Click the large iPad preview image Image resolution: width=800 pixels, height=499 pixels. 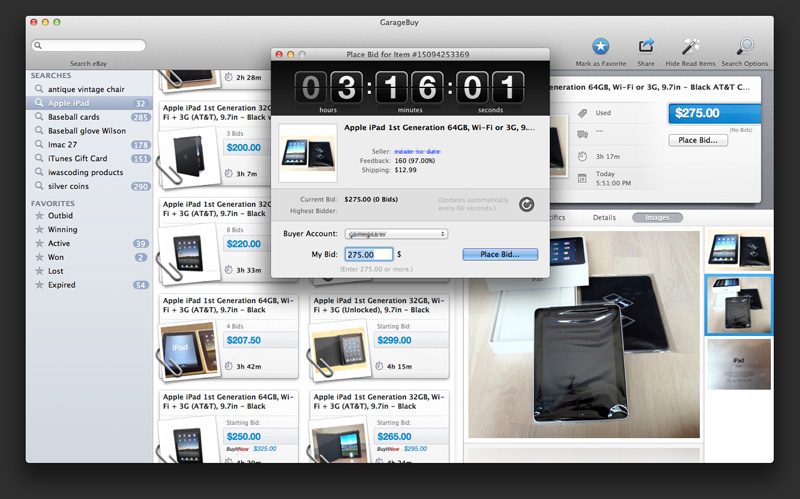[584, 335]
